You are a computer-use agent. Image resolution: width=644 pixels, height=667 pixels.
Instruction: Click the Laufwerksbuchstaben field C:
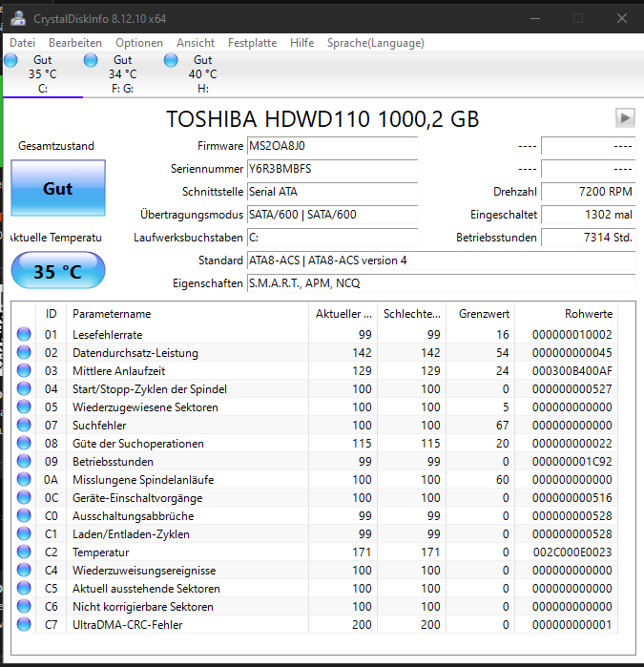pos(333,238)
